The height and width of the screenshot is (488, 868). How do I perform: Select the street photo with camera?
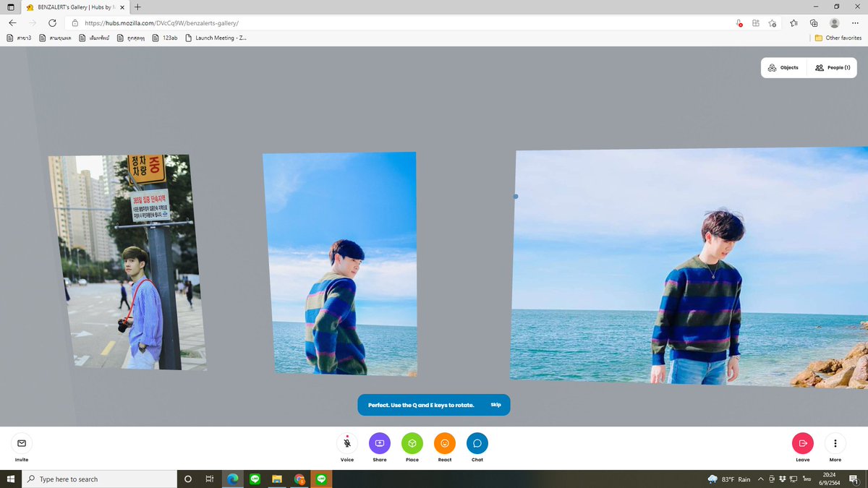tap(127, 262)
